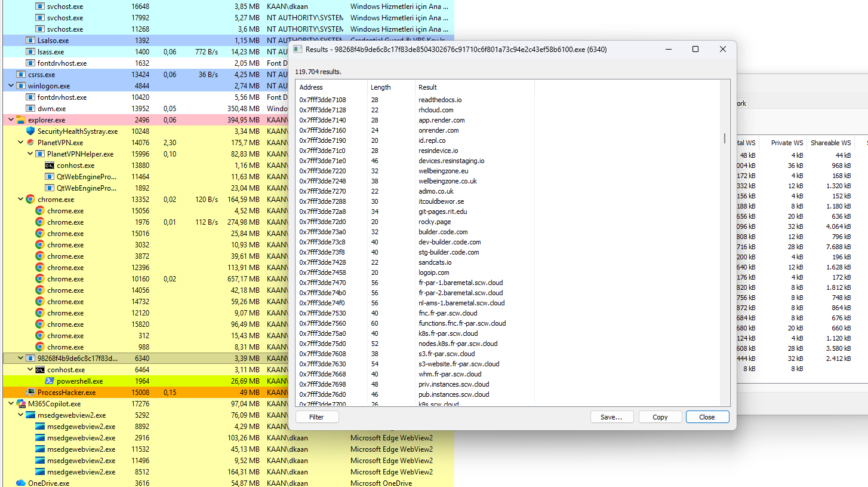Click the Copy button in Results dialog
The image size is (868, 487).
pyautogui.click(x=660, y=417)
